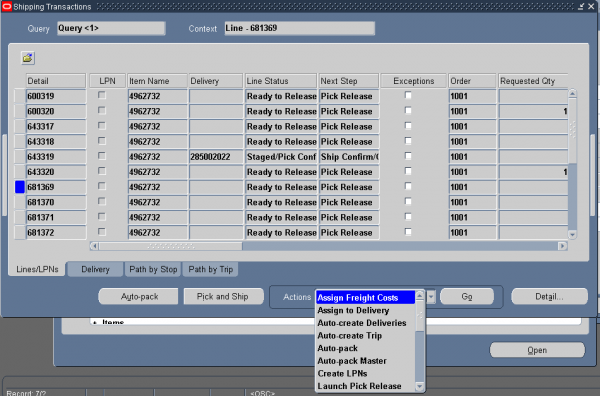Tick the Exceptions checkbox for detail 681370
The height and width of the screenshot is (396, 600).
pyautogui.click(x=408, y=202)
